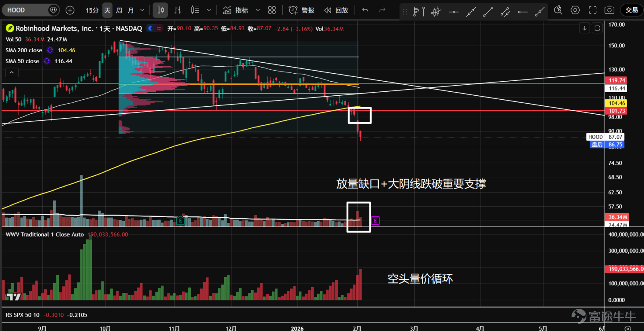Click the 放量缺口+大阴线跌破重要支撑 text annotation

click(411, 184)
